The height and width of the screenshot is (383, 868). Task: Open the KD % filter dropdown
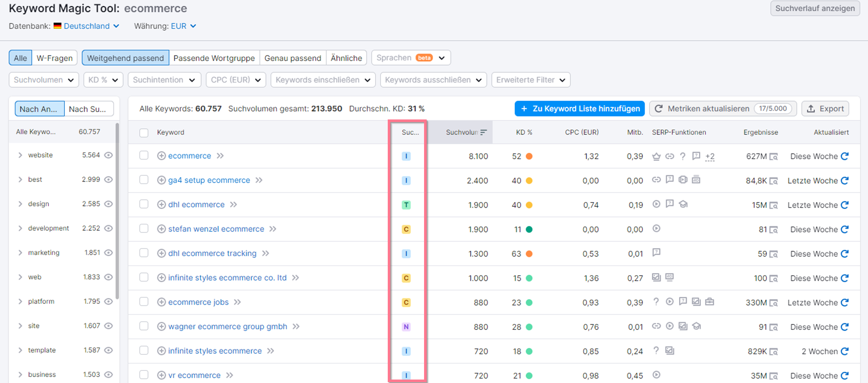click(x=103, y=80)
